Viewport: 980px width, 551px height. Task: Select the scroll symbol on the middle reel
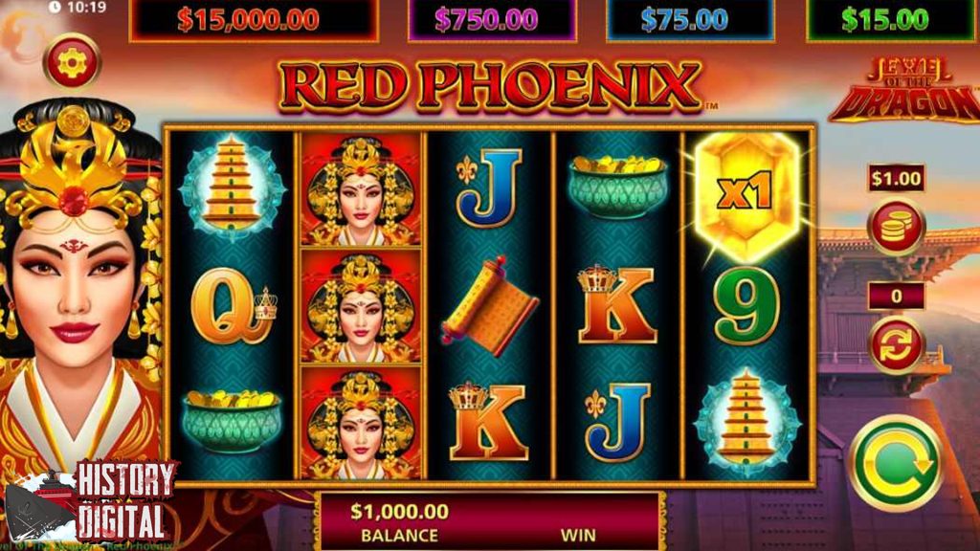pyautogui.click(x=490, y=306)
